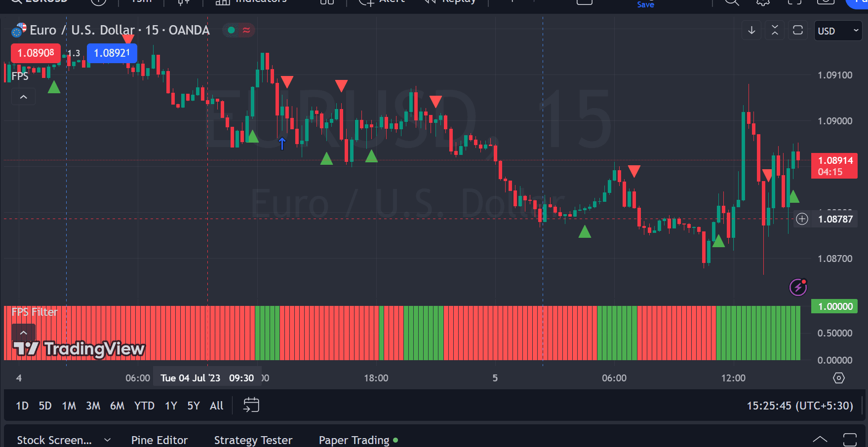Image resolution: width=868 pixels, height=447 pixels.
Task: Select the 5D date range
Action: coord(45,406)
